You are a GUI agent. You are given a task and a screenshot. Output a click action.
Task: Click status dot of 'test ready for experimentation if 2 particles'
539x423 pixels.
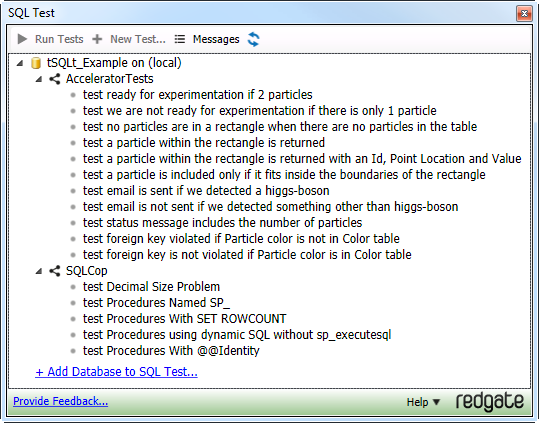click(x=73, y=95)
